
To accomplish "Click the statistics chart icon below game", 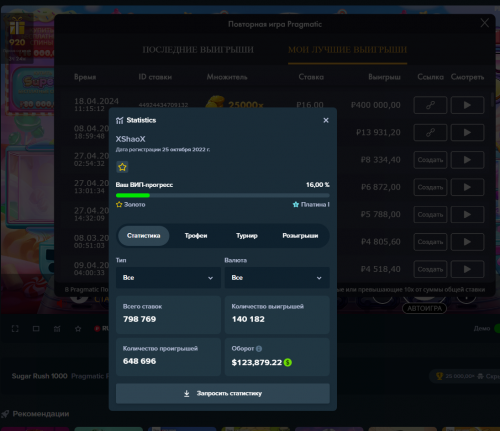I will coord(57,329).
